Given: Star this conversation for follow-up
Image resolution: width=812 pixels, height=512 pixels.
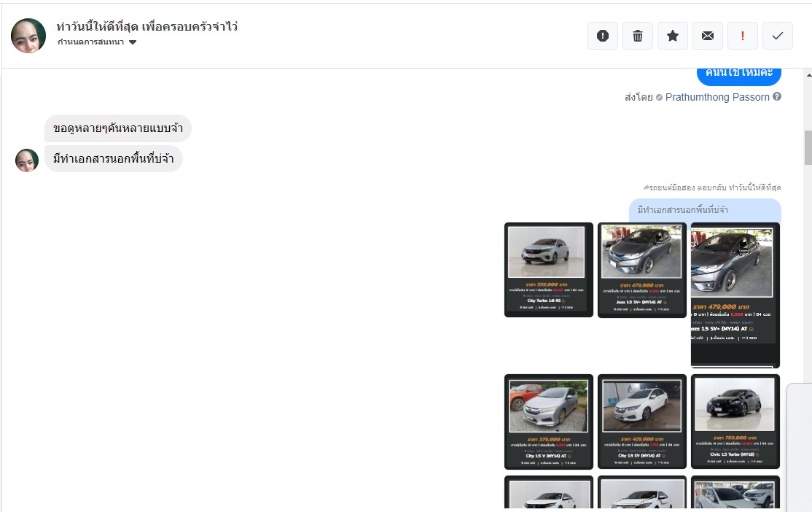Looking at the screenshot, I should [x=673, y=36].
